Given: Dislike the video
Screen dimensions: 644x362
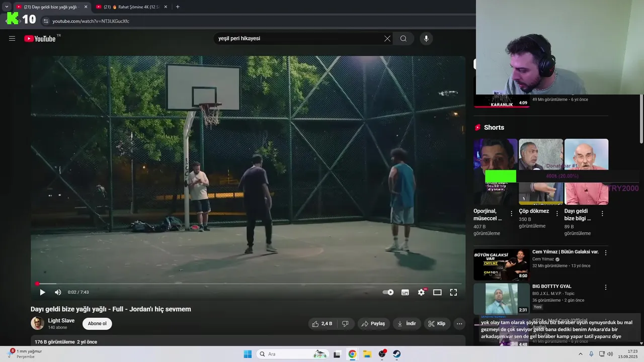Looking at the screenshot, I should click(345, 324).
